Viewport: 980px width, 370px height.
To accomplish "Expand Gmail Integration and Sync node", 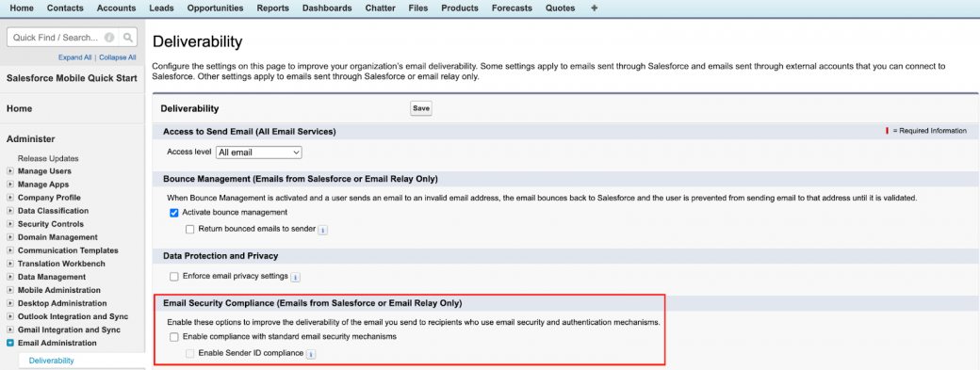I will [9, 330].
